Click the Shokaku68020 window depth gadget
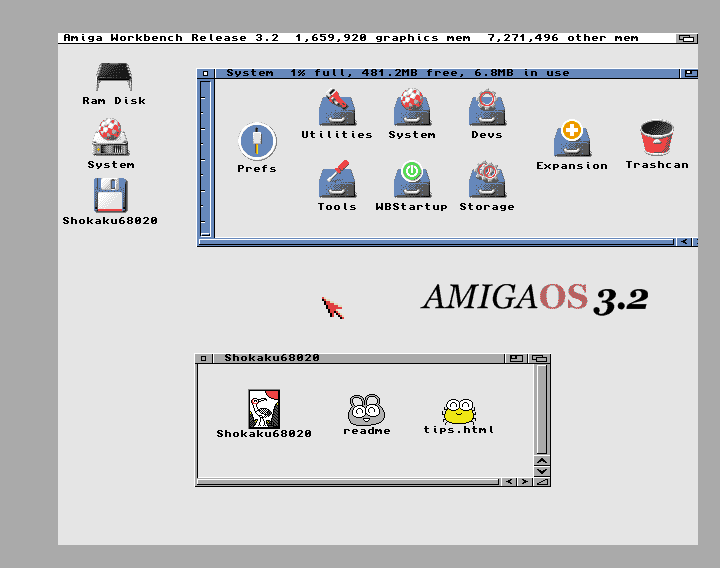This screenshot has width=720, height=568. (x=540, y=359)
